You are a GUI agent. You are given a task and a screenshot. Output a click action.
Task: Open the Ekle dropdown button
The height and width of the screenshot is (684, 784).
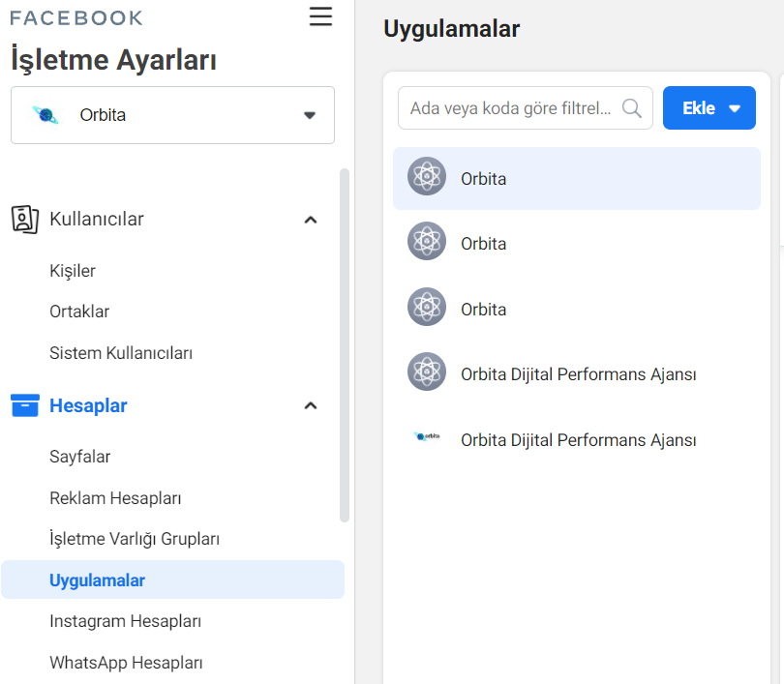point(709,108)
